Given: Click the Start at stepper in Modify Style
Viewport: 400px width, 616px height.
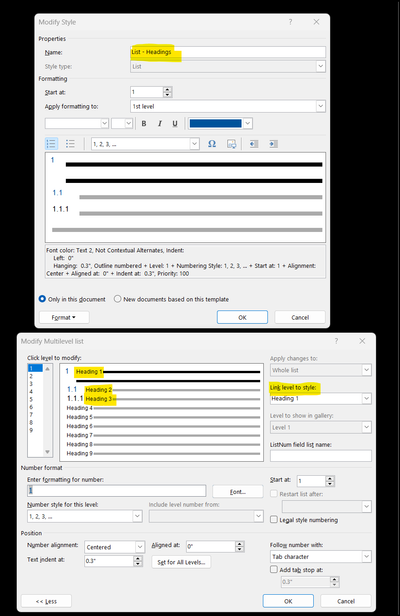Looking at the screenshot, I should tap(167, 92).
